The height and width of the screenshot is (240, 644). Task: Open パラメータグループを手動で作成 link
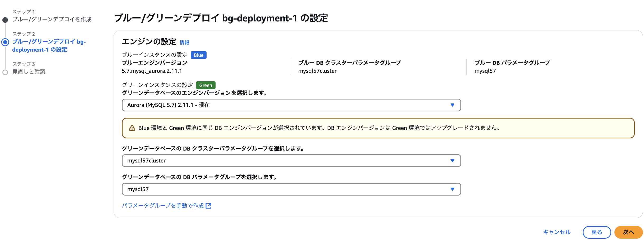coord(163,206)
